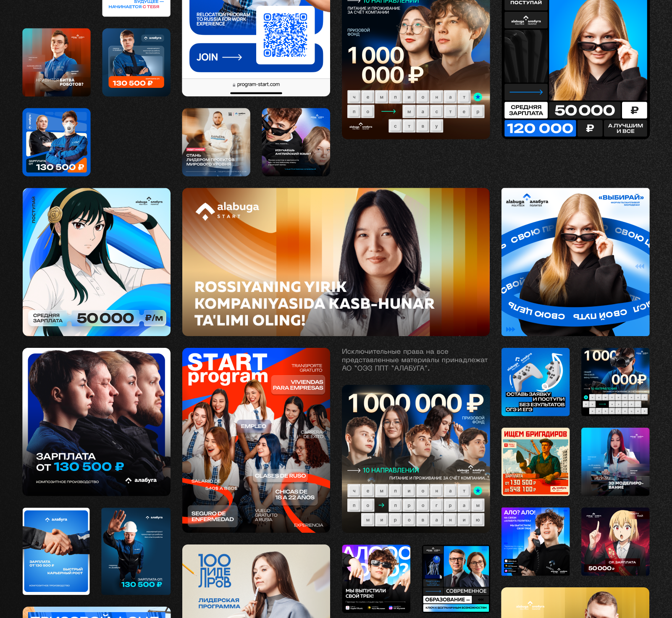Open the program-start.com address bar link
This screenshot has width=672, height=618.
(256, 84)
